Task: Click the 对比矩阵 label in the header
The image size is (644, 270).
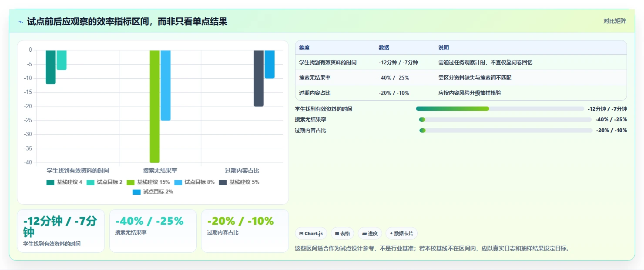Action: pos(614,21)
